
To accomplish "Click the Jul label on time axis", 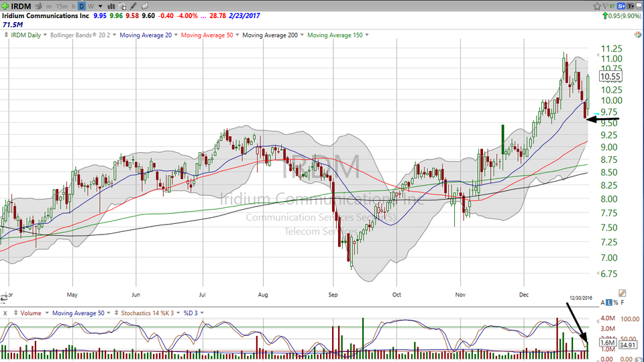I will [x=202, y=295].
